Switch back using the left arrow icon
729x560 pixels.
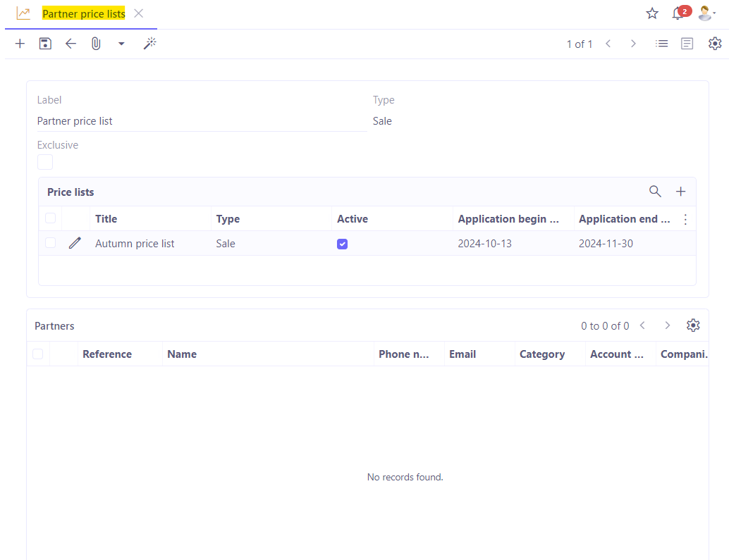pos(71,44)
